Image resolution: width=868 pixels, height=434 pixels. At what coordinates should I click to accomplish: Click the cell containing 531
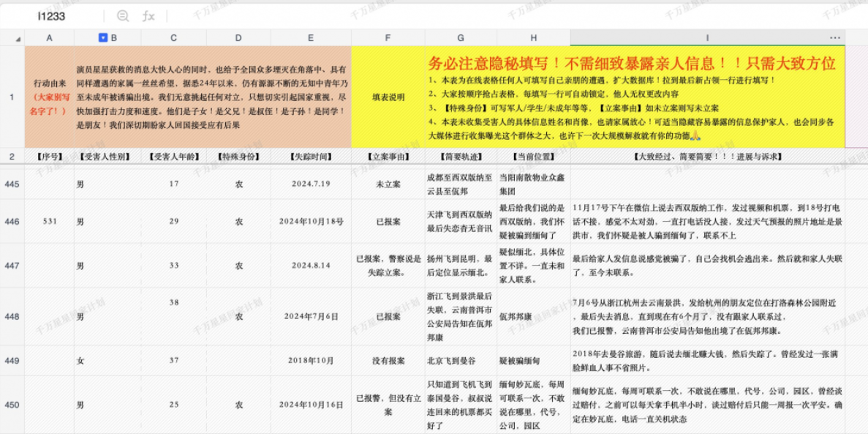click(x=49, y=221)
